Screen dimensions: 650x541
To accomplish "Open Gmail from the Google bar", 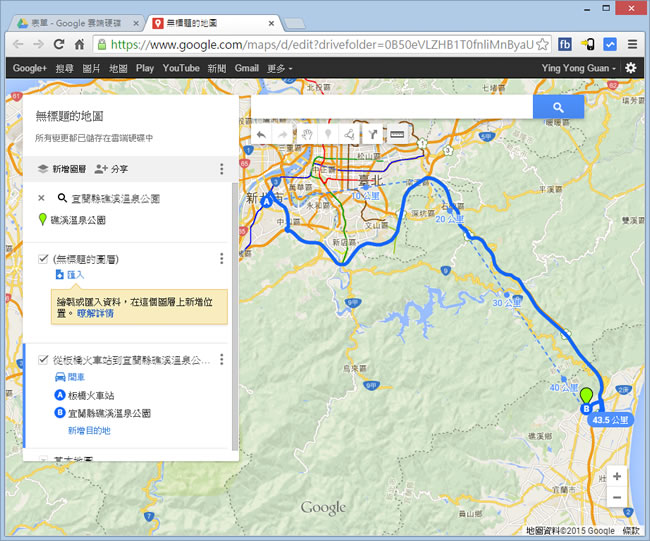I will [246, 68].
